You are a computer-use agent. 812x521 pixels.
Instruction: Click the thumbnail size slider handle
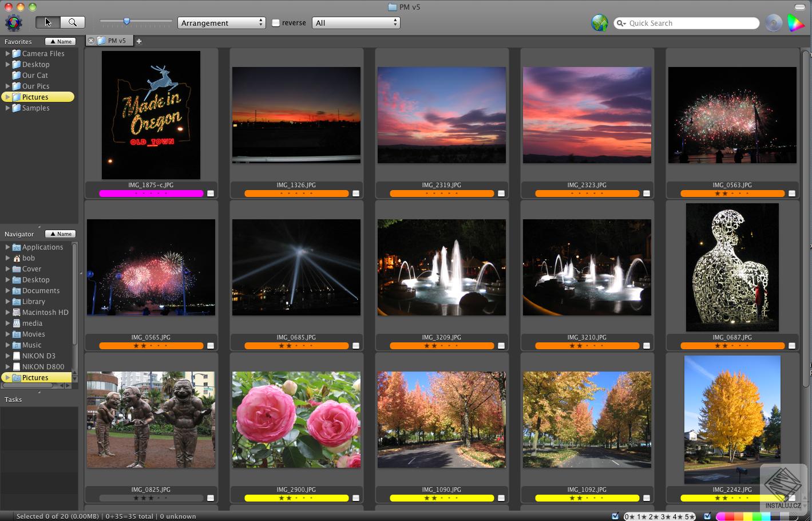coord(126,22)
